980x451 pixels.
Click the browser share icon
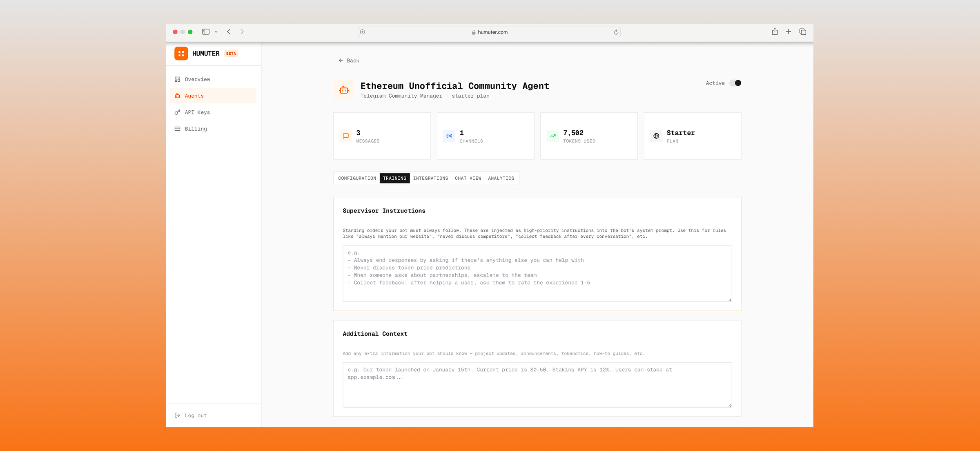[775, 32]
